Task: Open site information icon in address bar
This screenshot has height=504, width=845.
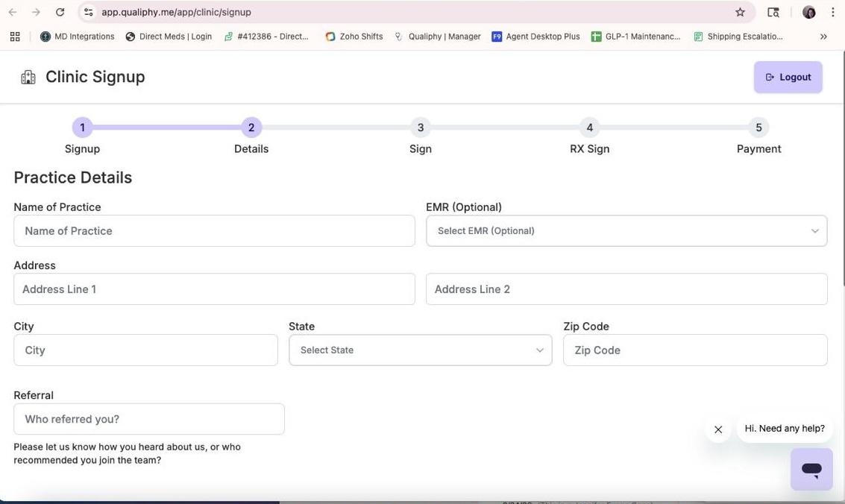Action: pos(89,12)
